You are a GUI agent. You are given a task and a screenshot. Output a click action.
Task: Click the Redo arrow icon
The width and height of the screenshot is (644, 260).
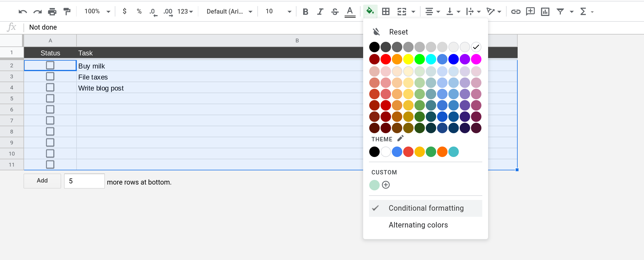(37, 12)
